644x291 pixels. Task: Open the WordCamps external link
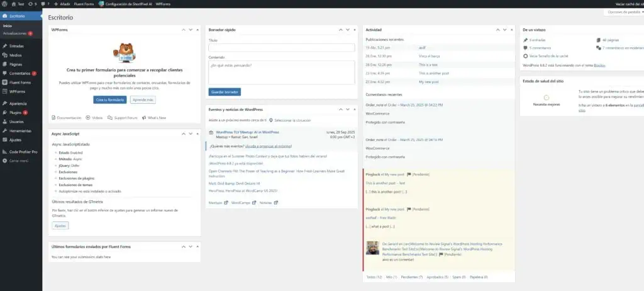click(x=243, y=203)
